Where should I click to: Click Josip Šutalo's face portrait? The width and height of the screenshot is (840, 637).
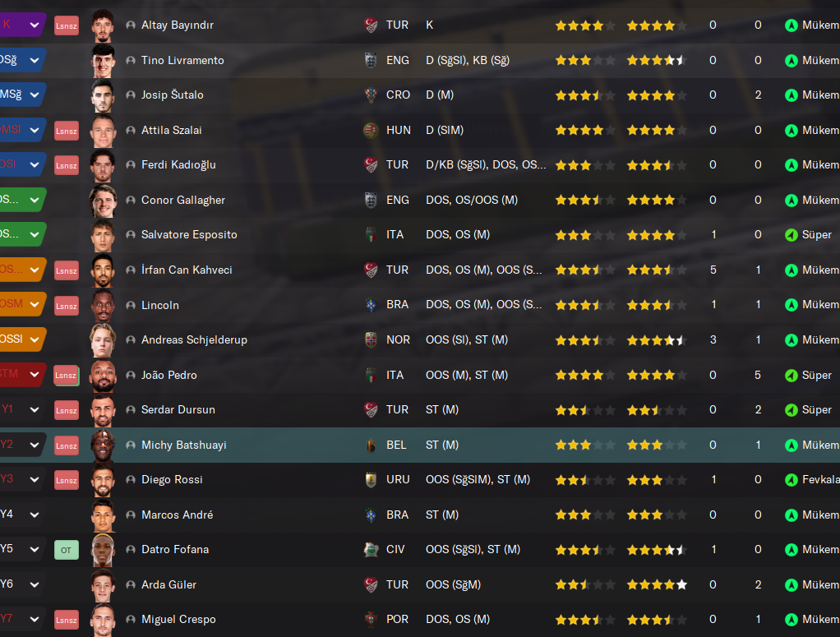103,95
